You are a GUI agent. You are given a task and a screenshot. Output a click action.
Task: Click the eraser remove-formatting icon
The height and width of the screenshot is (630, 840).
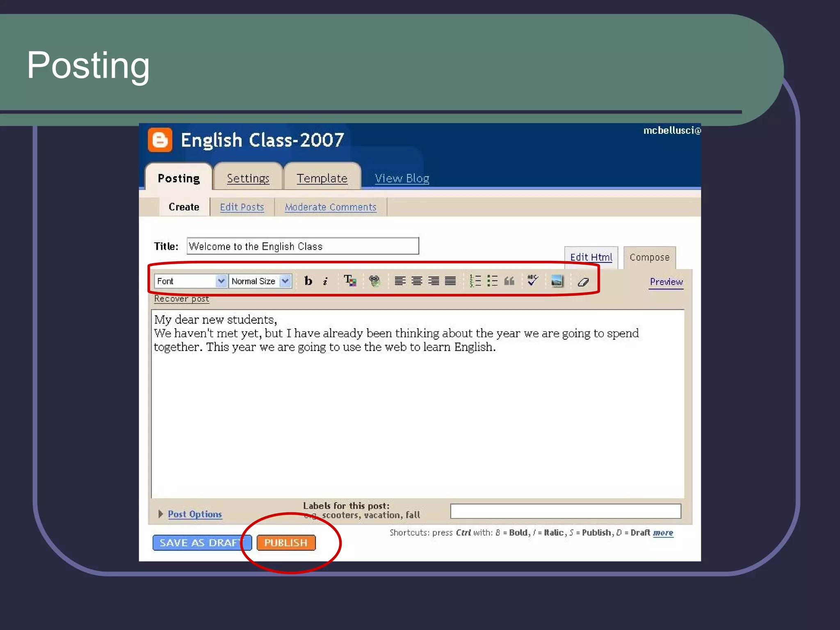click(x=583, y=282)
